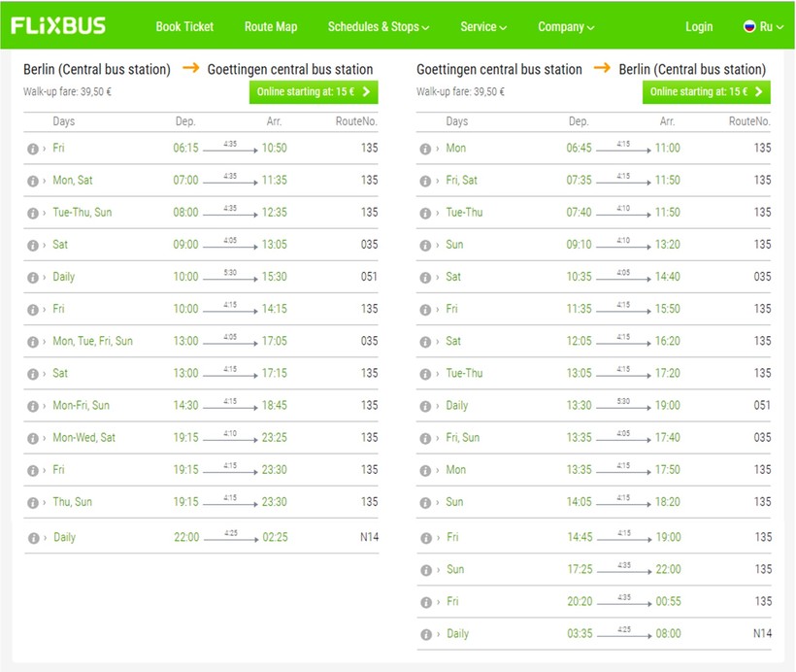Screen dimensions: 796x672
Task: Open info icon for Daily 03:35 N14 trip
Action: pyautogui.click(x=425, y=634)
